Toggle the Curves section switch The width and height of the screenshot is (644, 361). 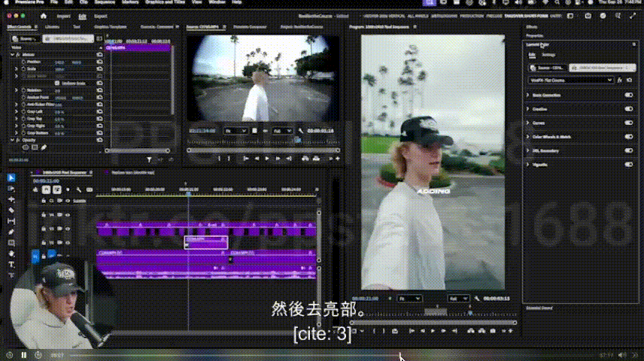629,123
